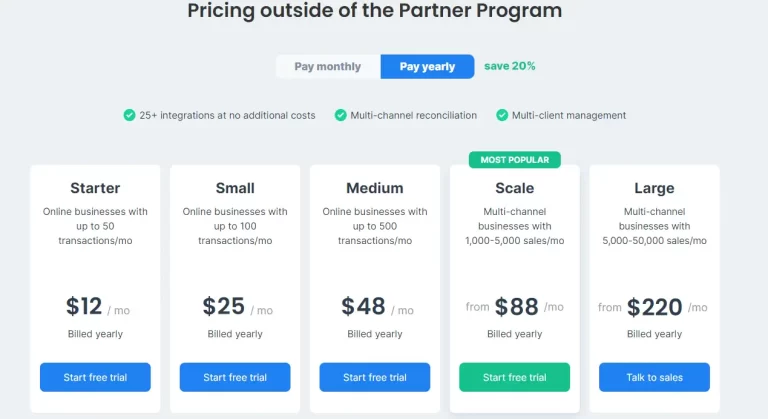This screenshot has width=768, height=419.
Task: Select the Starter plan heading
Action: [x=95, y=188]
